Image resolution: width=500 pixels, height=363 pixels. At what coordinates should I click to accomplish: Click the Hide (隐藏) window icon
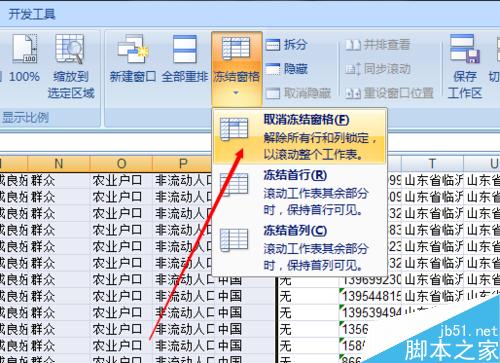273,69
